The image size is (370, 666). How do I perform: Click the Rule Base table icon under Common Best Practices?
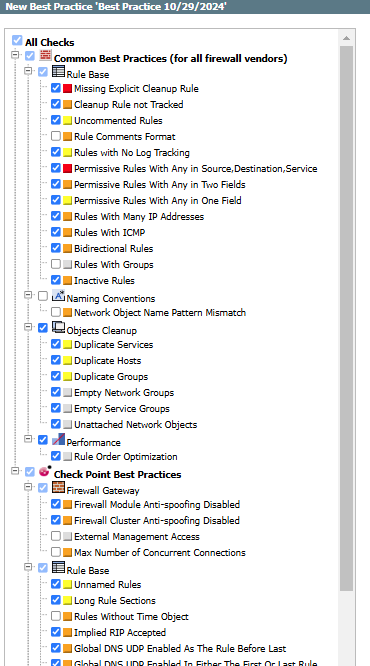pos(58,71)
